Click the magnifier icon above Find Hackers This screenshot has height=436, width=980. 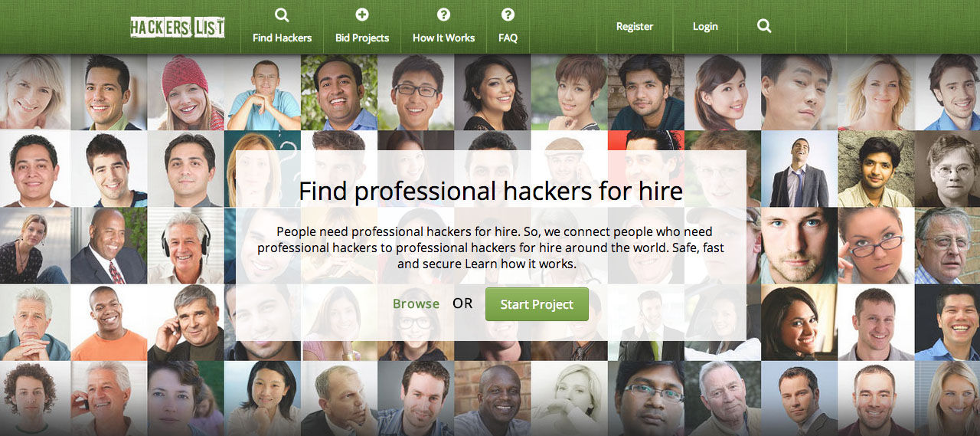click(x=282, y=15)
